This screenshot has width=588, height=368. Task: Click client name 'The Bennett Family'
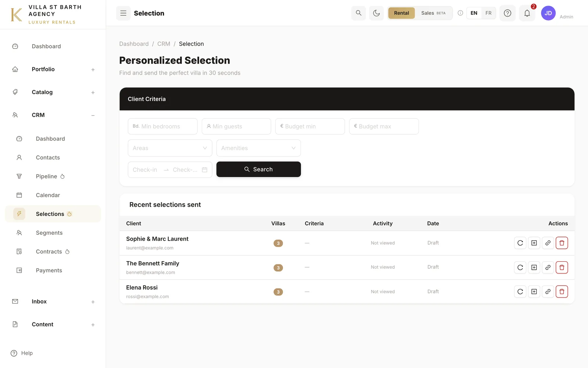pyautogui.click(x=153, y=263)
